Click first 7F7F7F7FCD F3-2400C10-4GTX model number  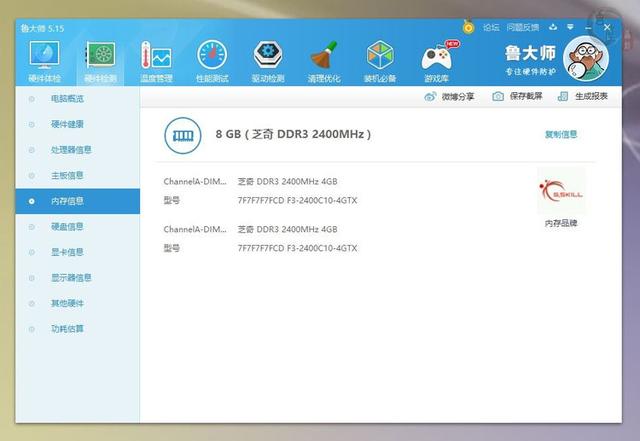[x=298, y=200]
